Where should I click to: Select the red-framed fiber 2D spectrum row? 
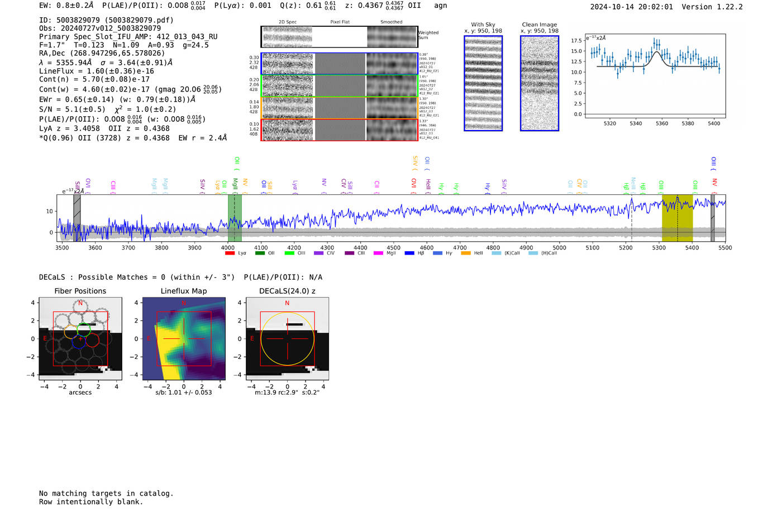pos(339,130)
